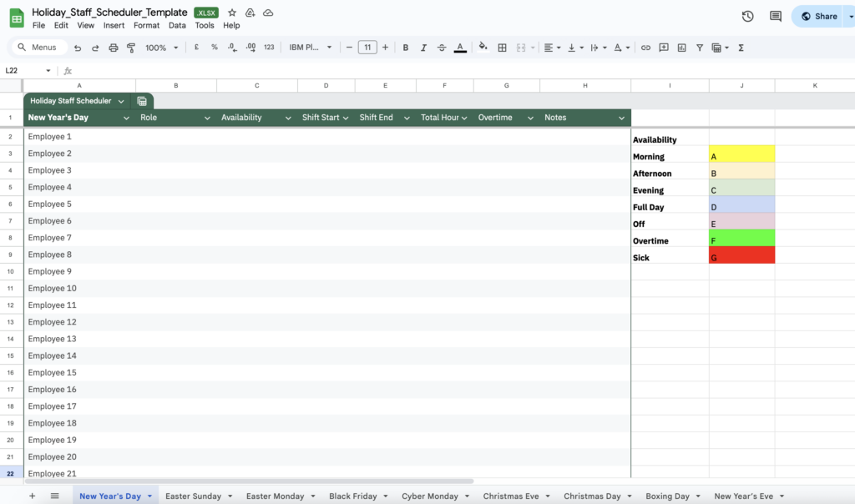The height and width of the screenshot is (504, 855).
Task: Click the insert chart icon
Action: tap(681, 48)
